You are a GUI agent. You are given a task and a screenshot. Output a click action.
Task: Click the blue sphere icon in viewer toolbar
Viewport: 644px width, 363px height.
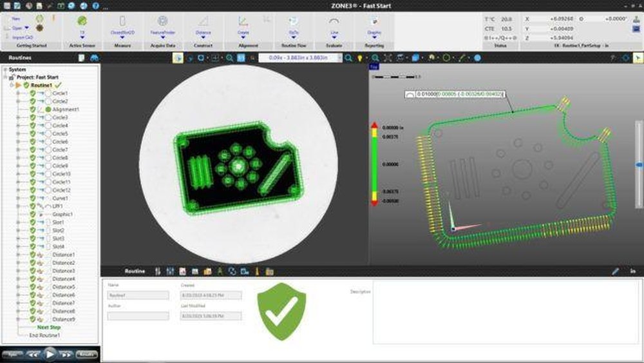477,58
